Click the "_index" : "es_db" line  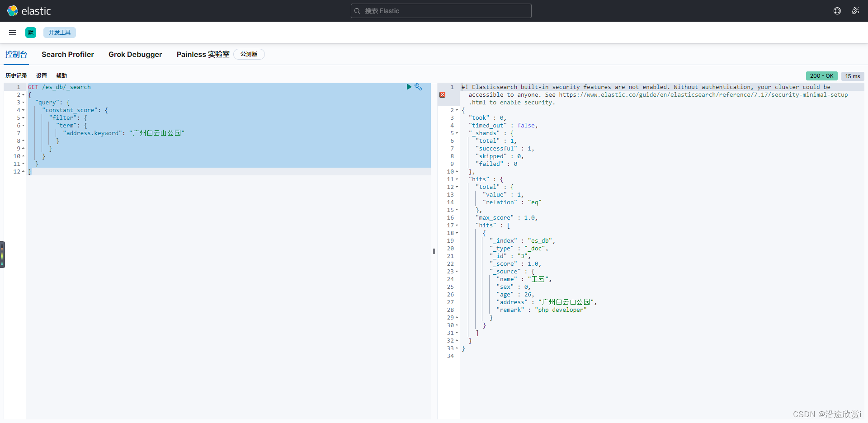[x=522, y=241]
